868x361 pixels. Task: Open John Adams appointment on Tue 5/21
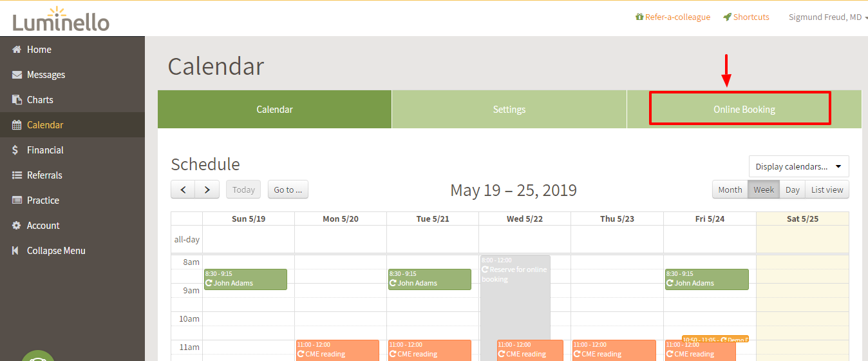[429, 279]
